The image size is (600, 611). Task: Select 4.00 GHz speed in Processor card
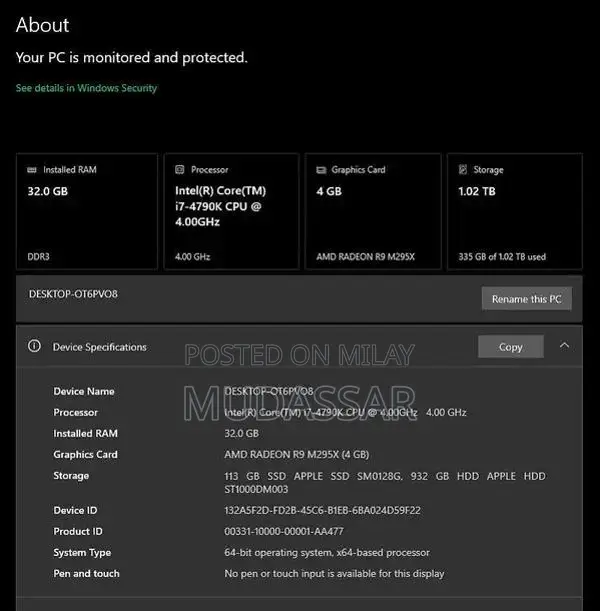click(192, 257)
